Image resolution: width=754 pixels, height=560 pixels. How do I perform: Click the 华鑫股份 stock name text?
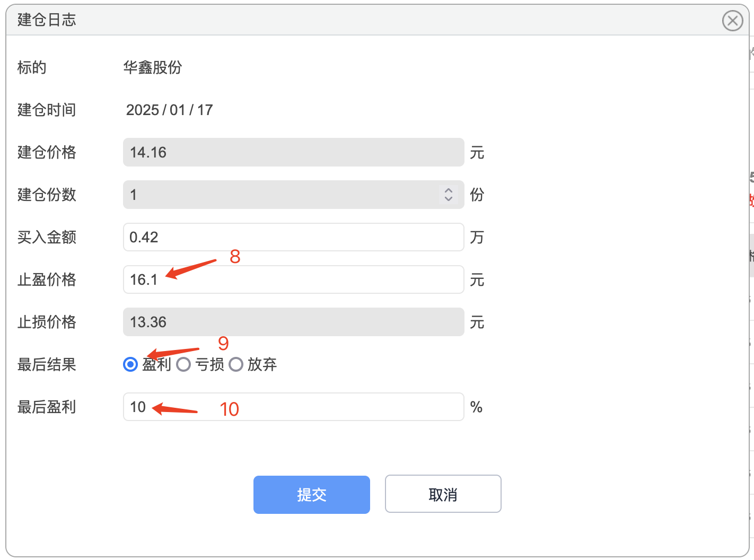(x=153, y=67)
